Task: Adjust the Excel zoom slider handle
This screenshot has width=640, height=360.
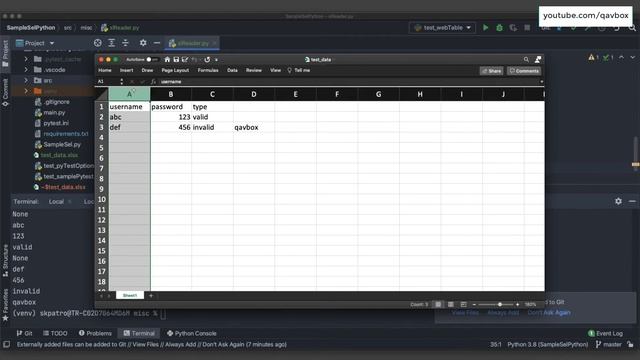Action: click(x=500, y=304)
